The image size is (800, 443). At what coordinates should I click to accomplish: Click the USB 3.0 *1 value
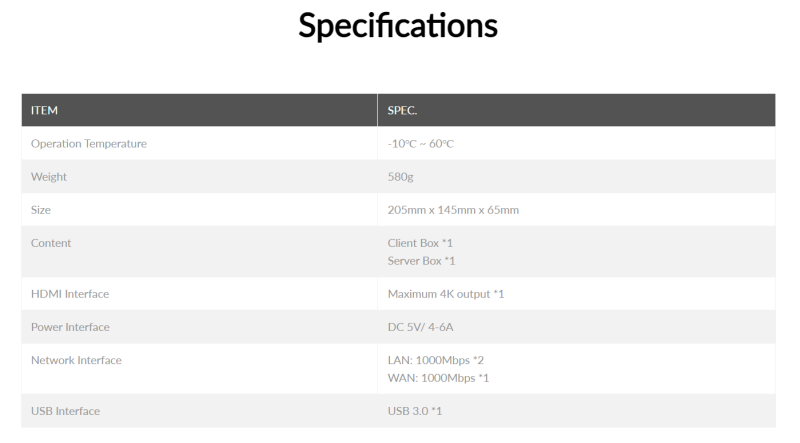click(415, 411)
